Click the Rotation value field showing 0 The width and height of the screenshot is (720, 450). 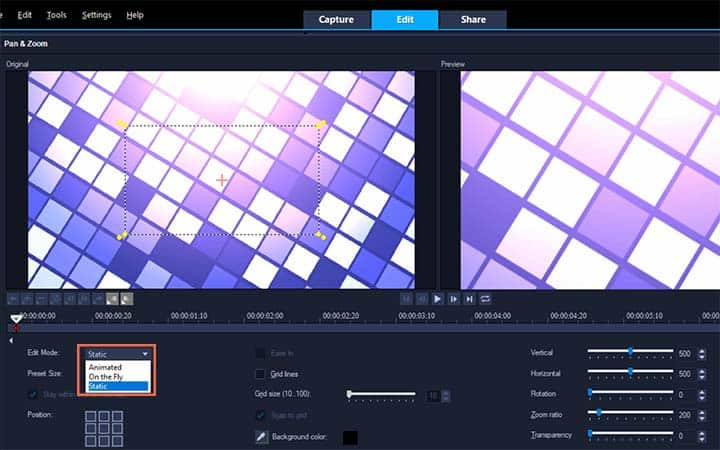pyautogui.click(x=687, y=395)
